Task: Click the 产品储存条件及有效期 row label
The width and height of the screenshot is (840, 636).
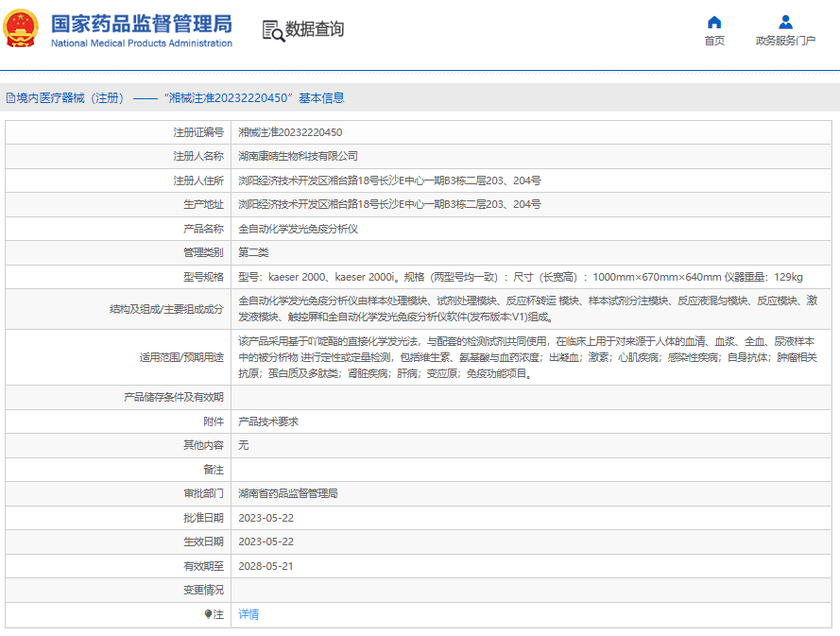Action: click(174, 397)
